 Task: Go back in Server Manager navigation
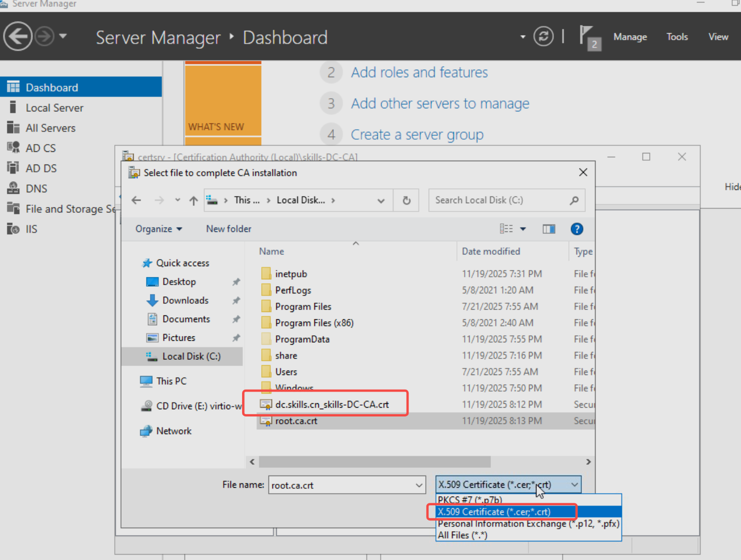coord(18,37)
